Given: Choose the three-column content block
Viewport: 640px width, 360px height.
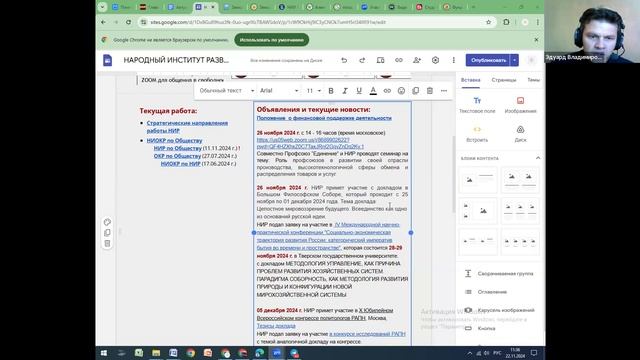Looking at the screenshot, I should pos(520,211).
